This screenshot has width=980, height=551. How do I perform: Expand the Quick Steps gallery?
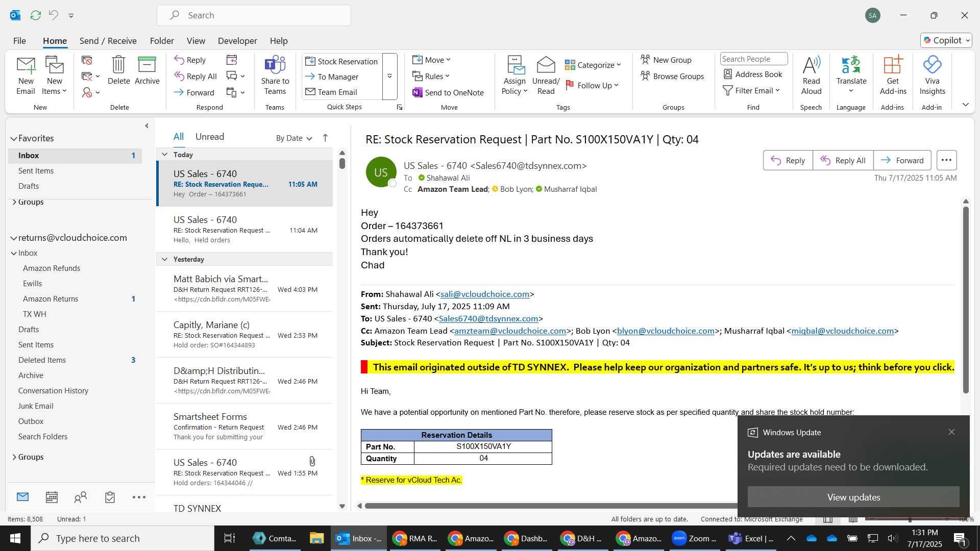tap(389, 77)
